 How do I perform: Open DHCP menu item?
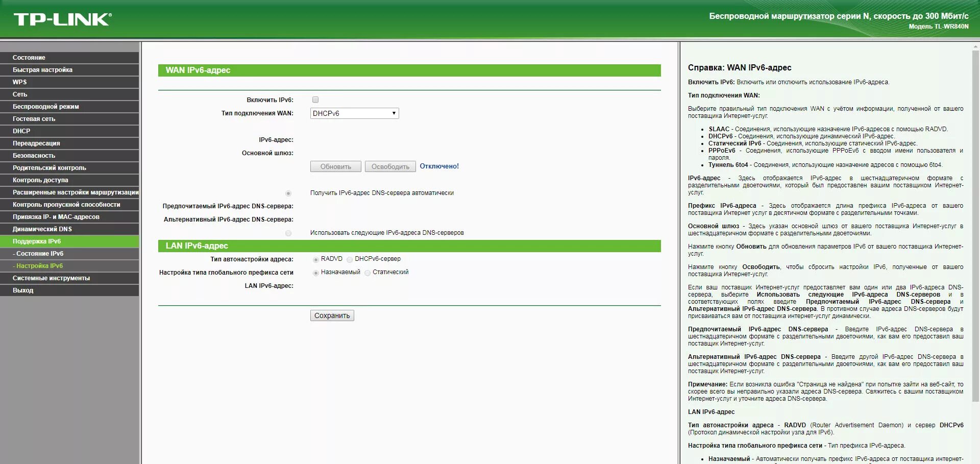pyautogui.click(x=69, y=131)
